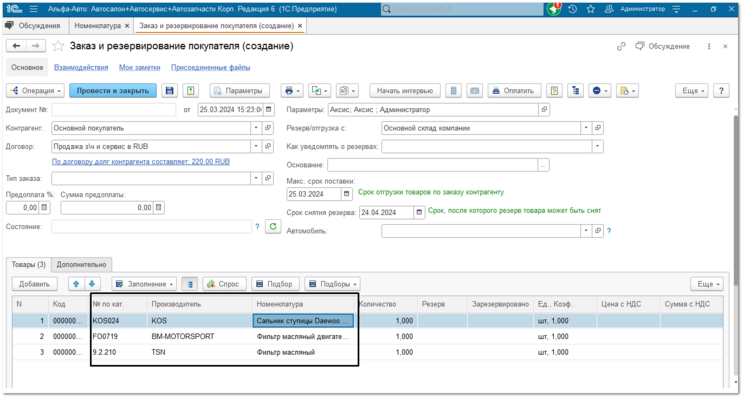Move row up with blue arrow

[x=76, y=284]
